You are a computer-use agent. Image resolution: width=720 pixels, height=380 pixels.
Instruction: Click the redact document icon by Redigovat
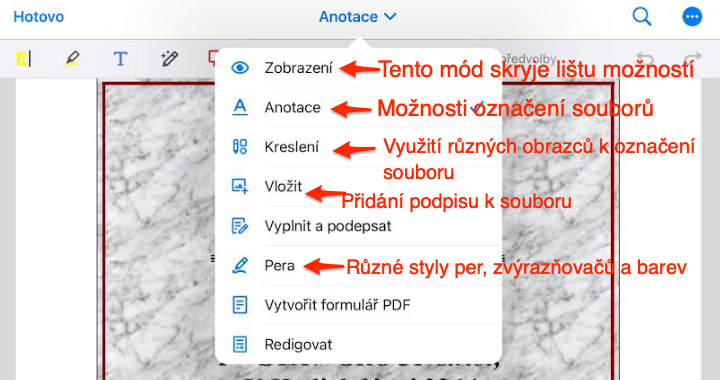point(240,344)
